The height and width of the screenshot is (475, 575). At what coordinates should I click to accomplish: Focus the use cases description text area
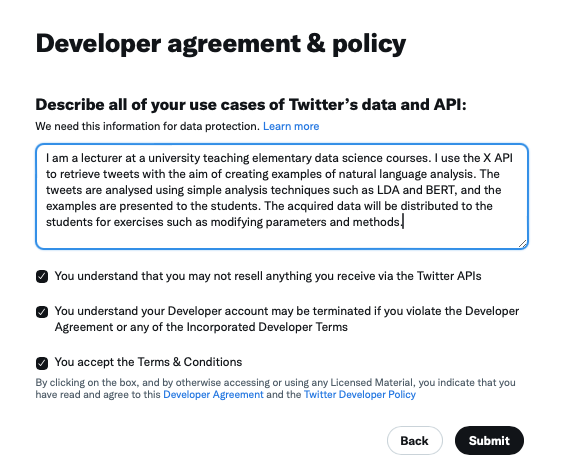click(x=282, y=196)
